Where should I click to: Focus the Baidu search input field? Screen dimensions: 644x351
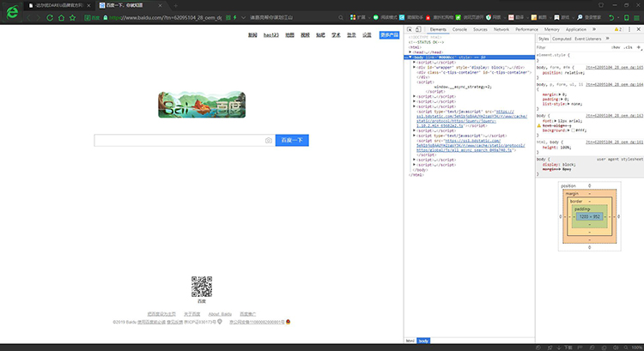click(179, 141)
